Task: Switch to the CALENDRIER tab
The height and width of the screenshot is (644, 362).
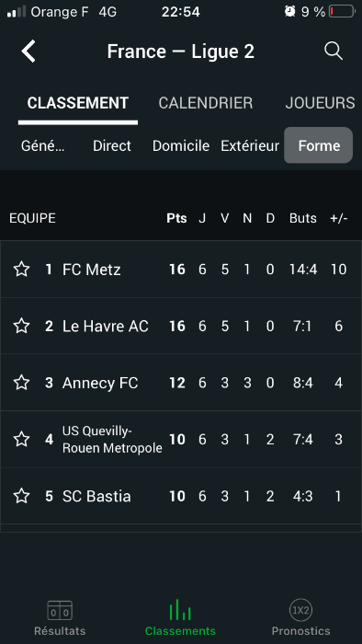Action: point(206,103)
